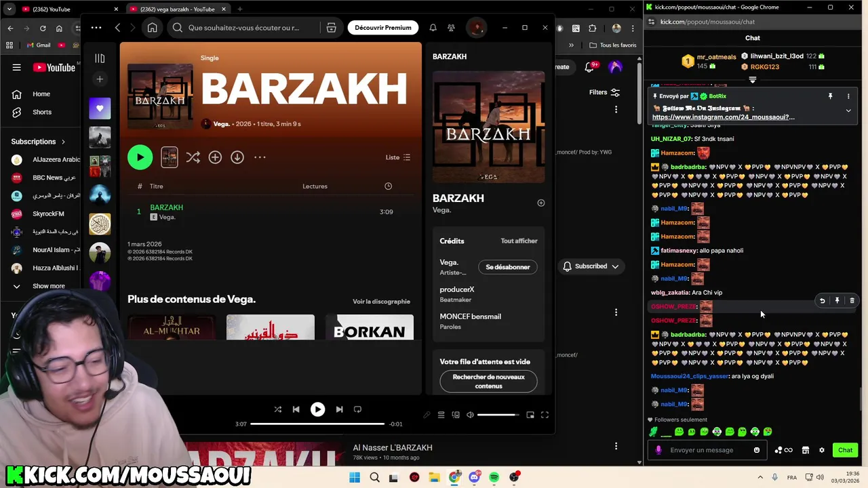Open Spotify miniplayer icon

(530, 415)
